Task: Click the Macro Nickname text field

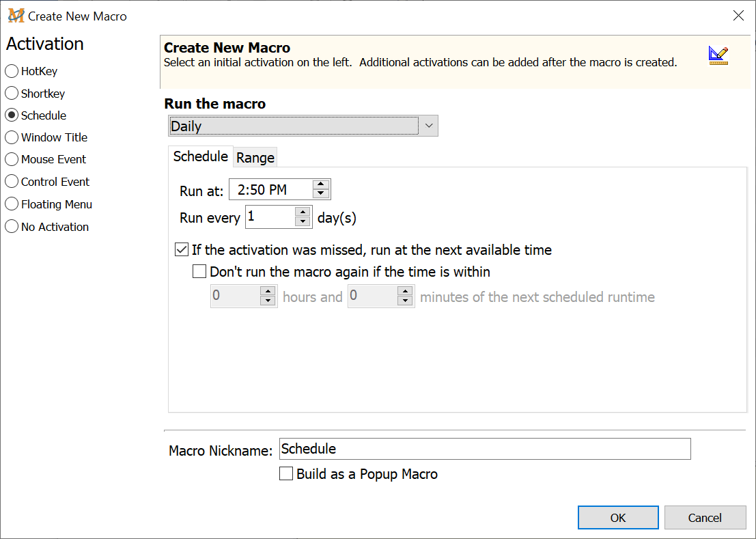Action: click(x=485, y=449)
